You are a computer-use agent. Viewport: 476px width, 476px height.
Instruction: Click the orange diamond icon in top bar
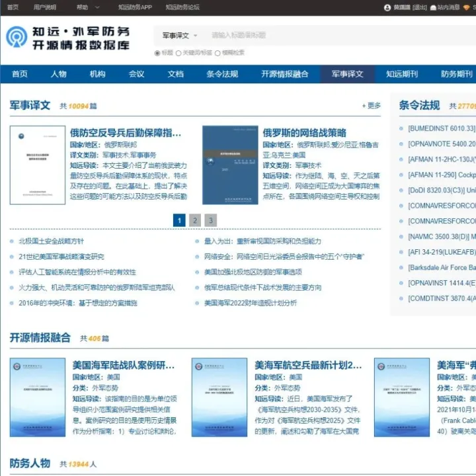tap(466, 7)
